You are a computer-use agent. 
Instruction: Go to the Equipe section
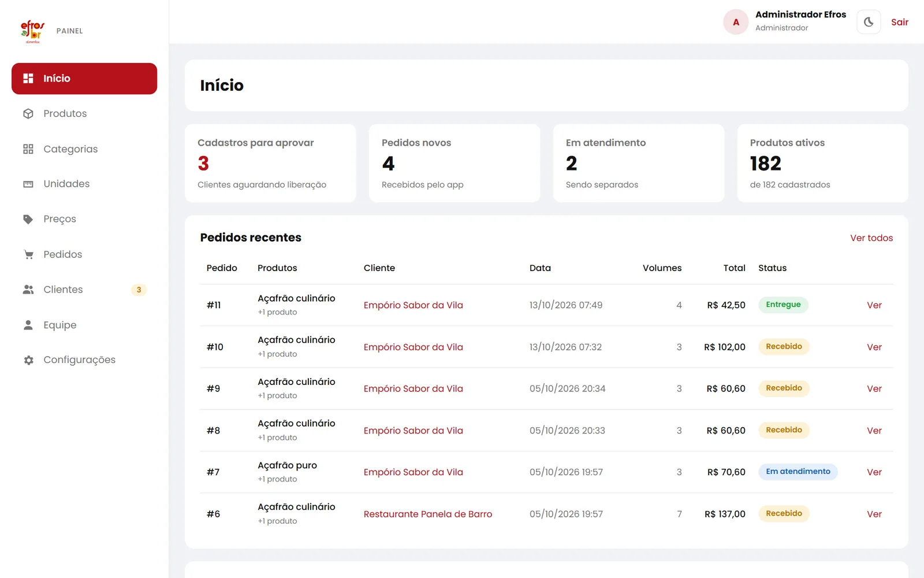tap(84, 325)
